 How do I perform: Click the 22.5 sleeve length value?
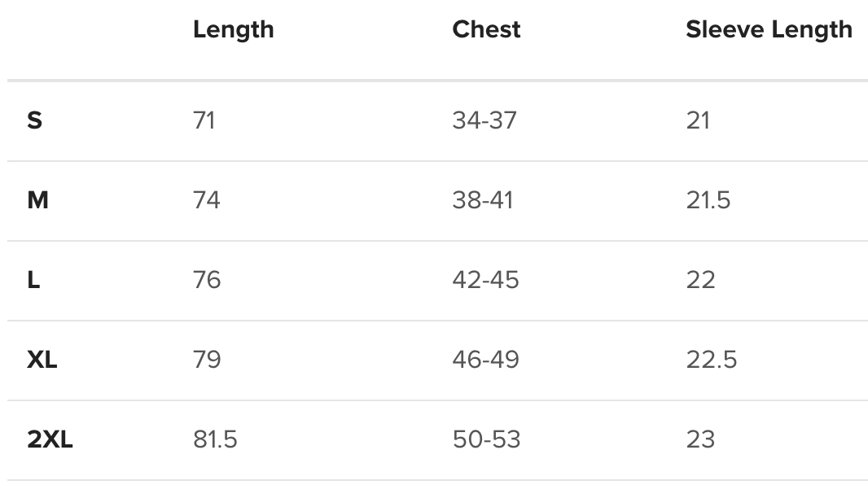pyautogui.click(x=711, y=360)
